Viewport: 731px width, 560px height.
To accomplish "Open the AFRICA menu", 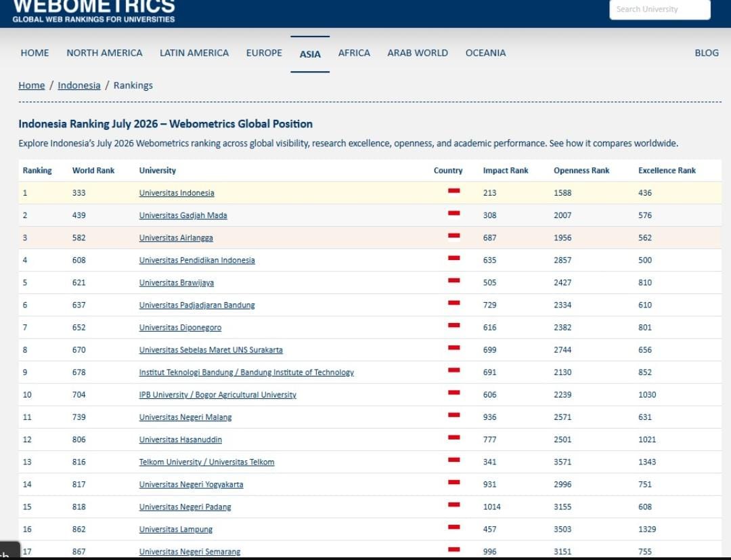I will tap(354, 53).
